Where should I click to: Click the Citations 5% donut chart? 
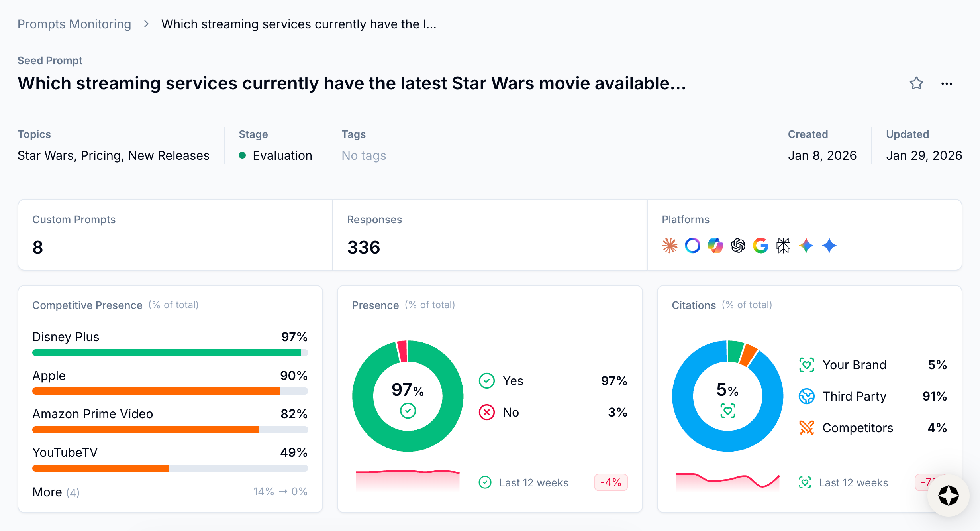(x=728, y=396)
